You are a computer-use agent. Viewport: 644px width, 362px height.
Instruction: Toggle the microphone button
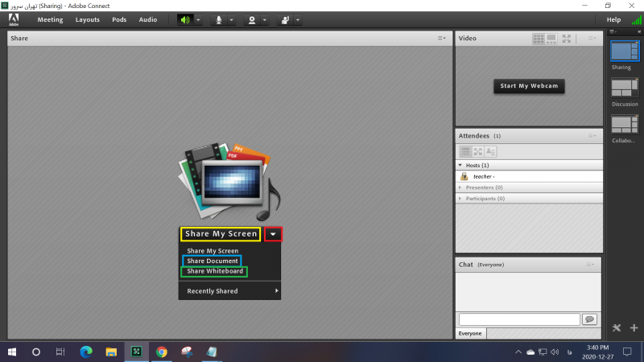point(218,19)
